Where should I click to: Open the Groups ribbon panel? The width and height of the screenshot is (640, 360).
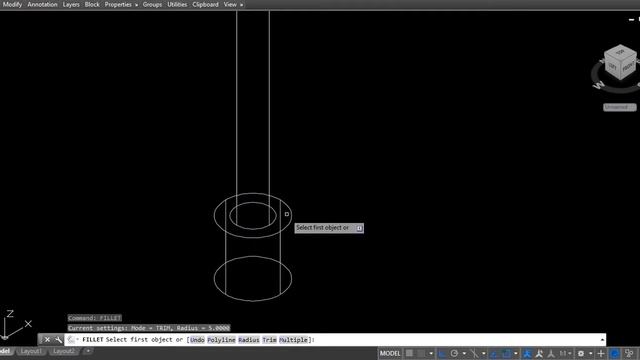click(x=152, y=4)
